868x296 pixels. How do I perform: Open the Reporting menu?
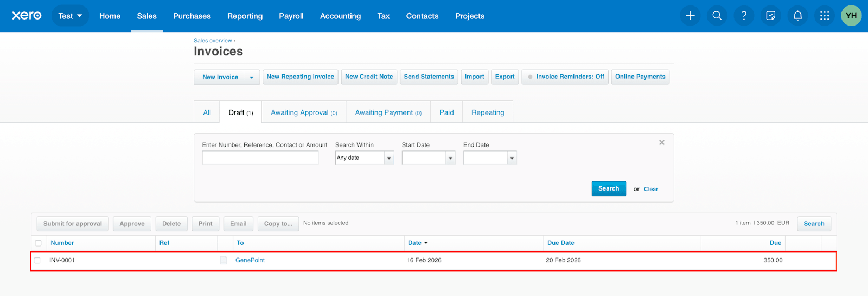245,16
